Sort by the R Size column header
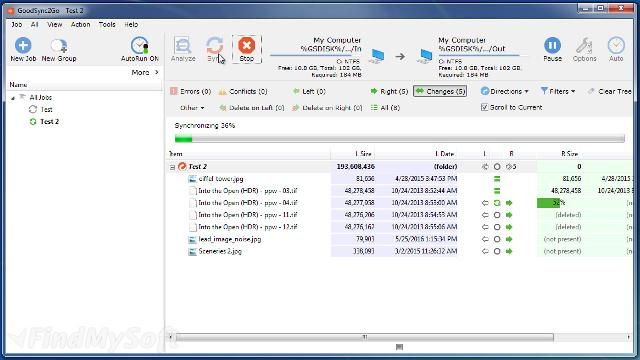Image resolution: width=640 pixels, height=360 pixels. pyautogui.click(x=569, y=154)
